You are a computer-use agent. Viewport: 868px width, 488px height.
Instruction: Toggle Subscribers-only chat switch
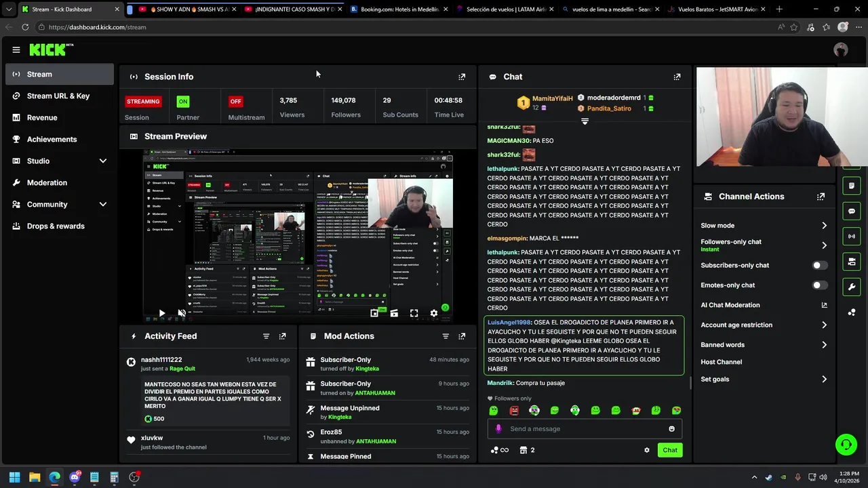(819, 265)
